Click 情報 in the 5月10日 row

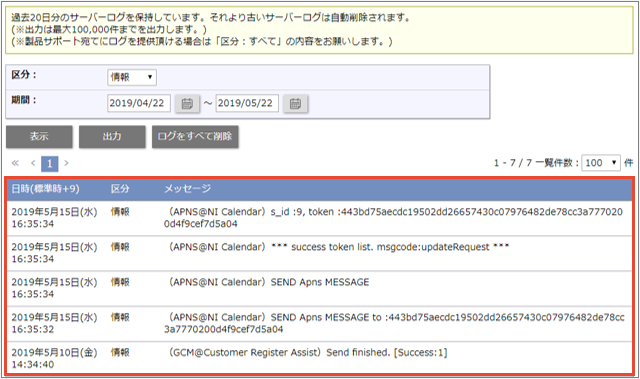point(120,352)
